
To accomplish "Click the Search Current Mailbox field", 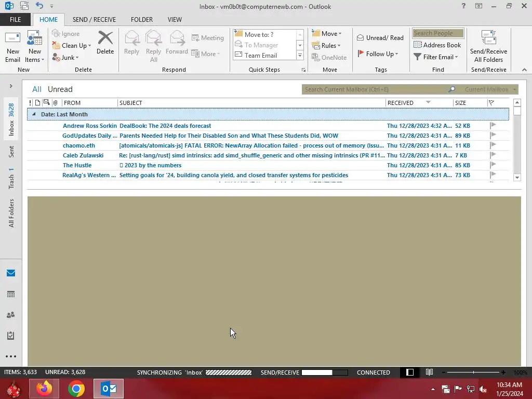I will tap(375, 89).
